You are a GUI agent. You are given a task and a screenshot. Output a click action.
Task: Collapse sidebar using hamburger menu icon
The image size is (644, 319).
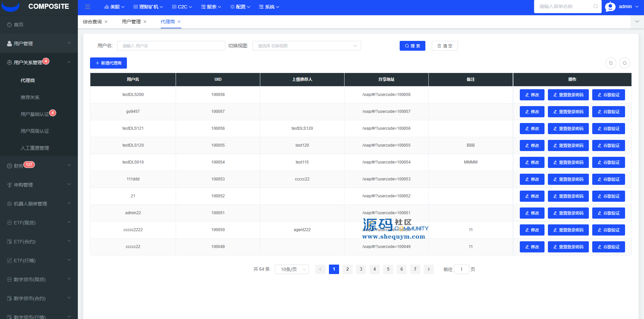[x=88, y=7]
